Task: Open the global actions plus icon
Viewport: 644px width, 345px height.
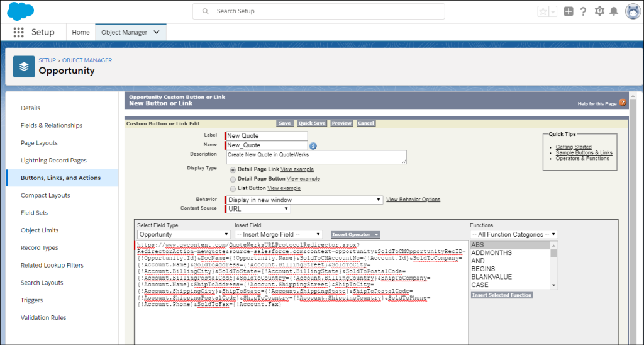Action: pyautogui.click(x=569, y=11)
